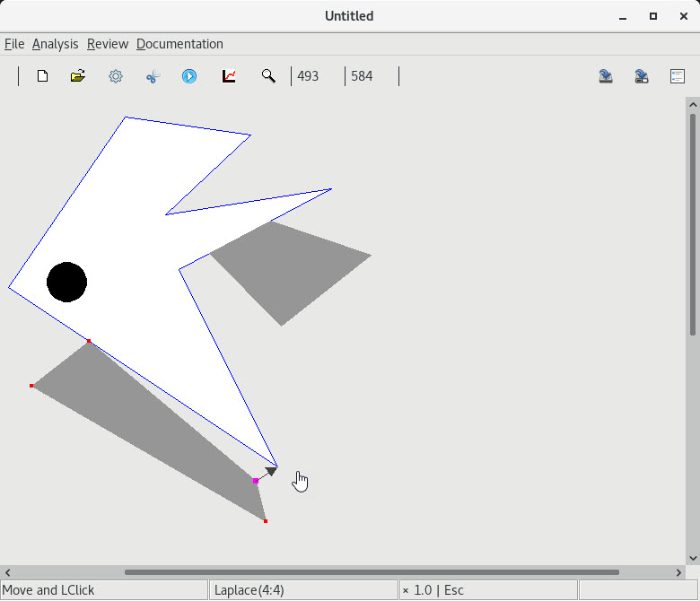This screenshot has height=601, width=700.
Task: Click the black circle in the polygon
Action: pyautogui.click(x=66, y=282)
